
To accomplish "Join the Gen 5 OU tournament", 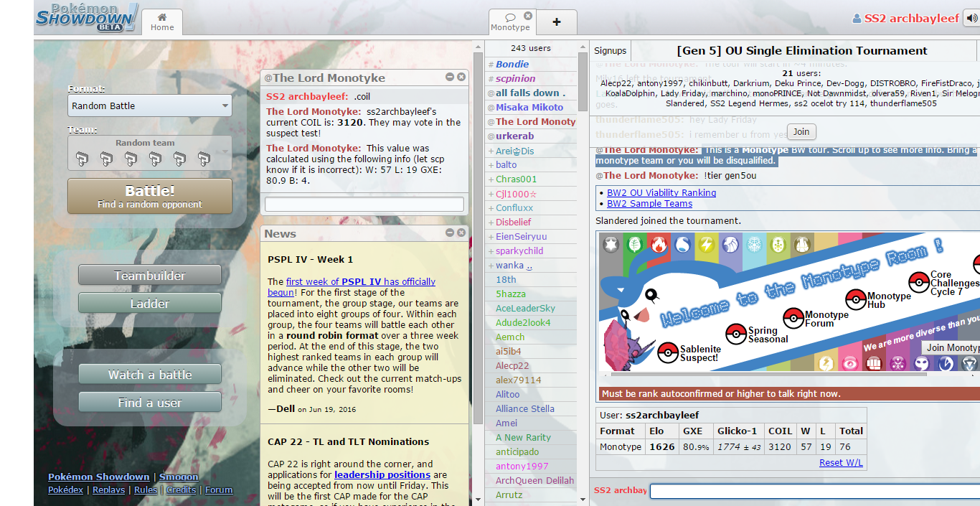I will [801, 131].
